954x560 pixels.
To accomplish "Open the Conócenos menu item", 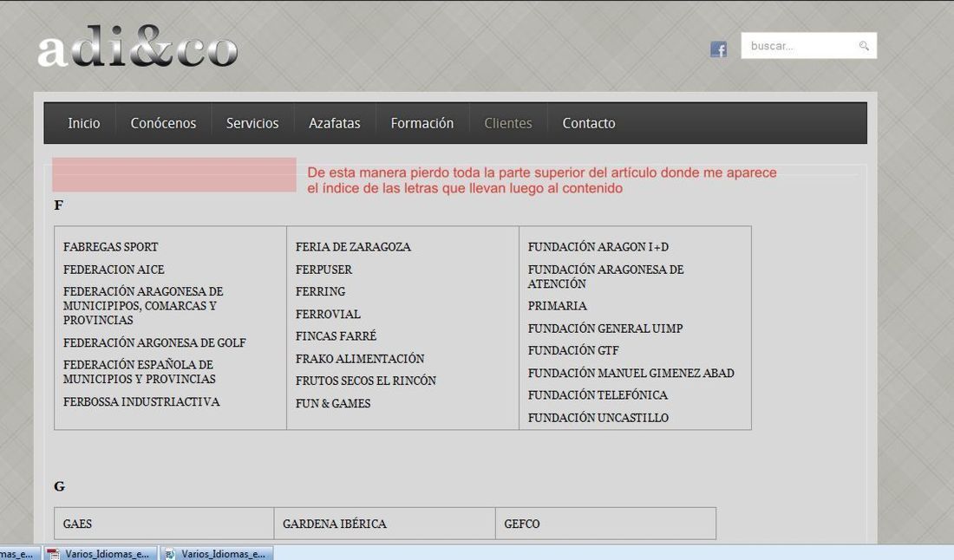I will point(163,123).
